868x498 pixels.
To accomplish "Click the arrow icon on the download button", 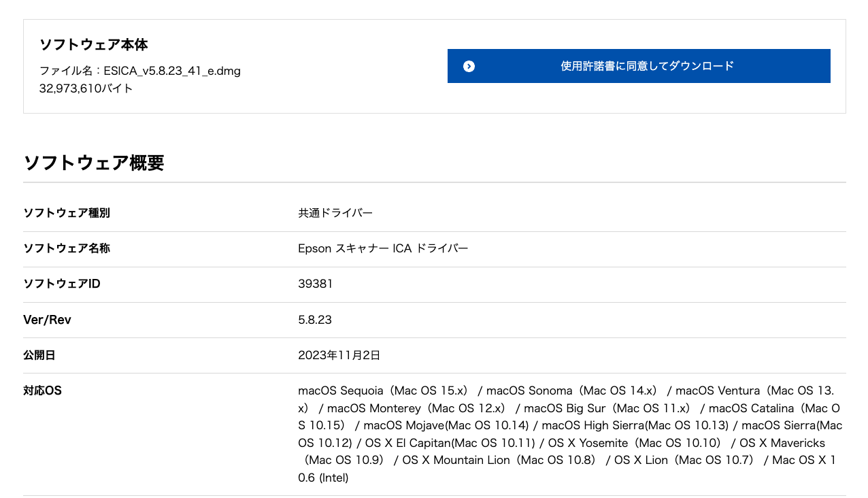I will [x=469, y=66].
